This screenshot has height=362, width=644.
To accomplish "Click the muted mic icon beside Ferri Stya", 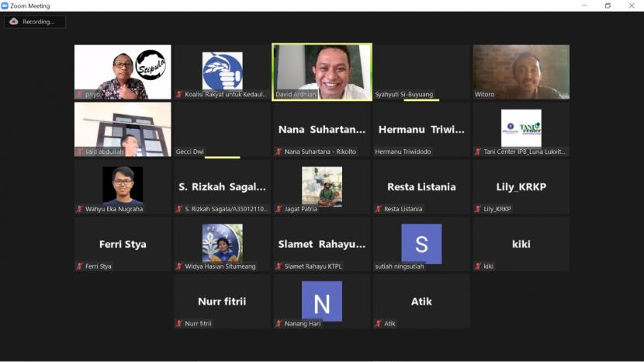I will (79, 266).
